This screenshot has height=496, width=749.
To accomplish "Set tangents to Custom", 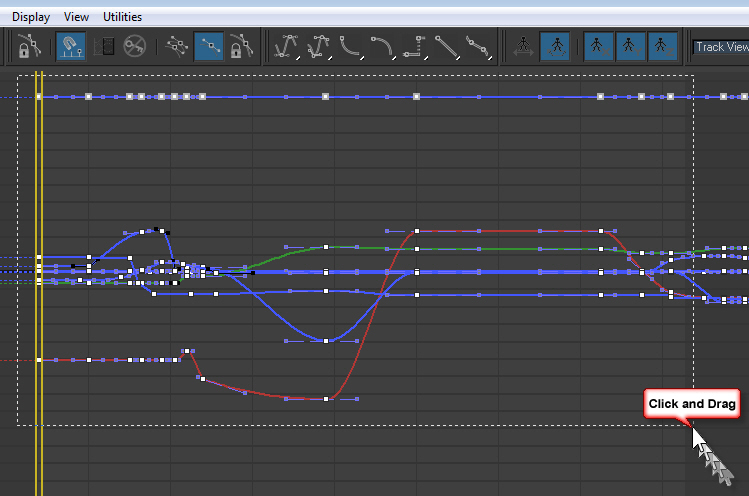I will coord(319,47).
